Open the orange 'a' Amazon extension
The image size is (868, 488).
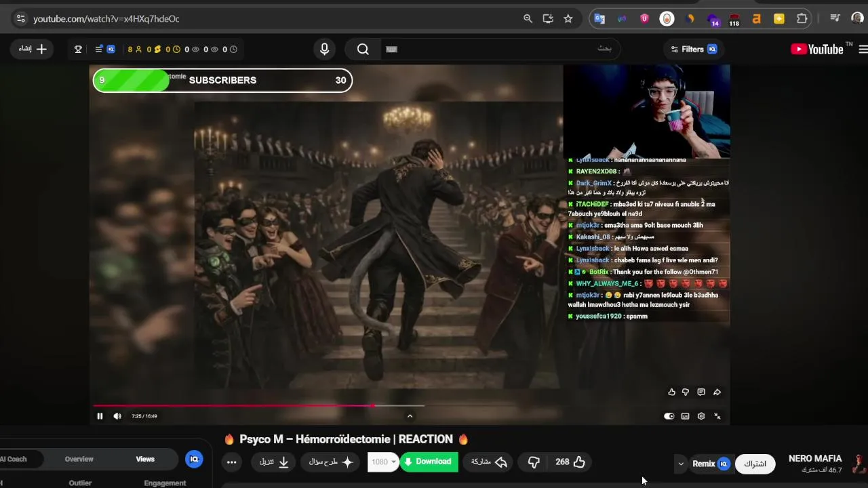click(757, 19)
